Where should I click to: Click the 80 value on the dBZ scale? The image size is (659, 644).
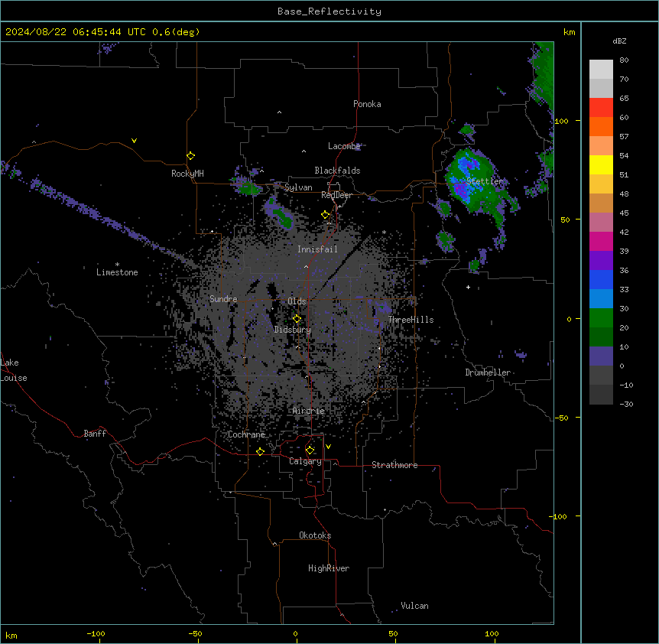coord(624,60)
